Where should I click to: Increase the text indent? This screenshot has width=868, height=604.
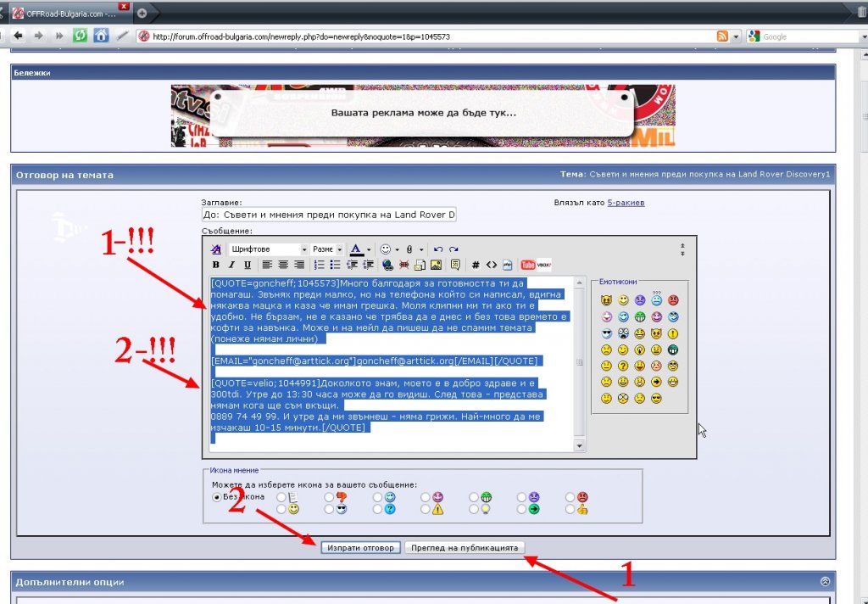click(368, 265)
